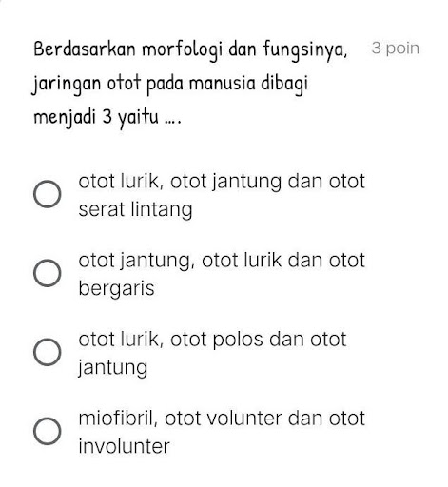
Task: Click the word "bergaris" in second option
Action: pyautogui.click(x=116, y=289)
